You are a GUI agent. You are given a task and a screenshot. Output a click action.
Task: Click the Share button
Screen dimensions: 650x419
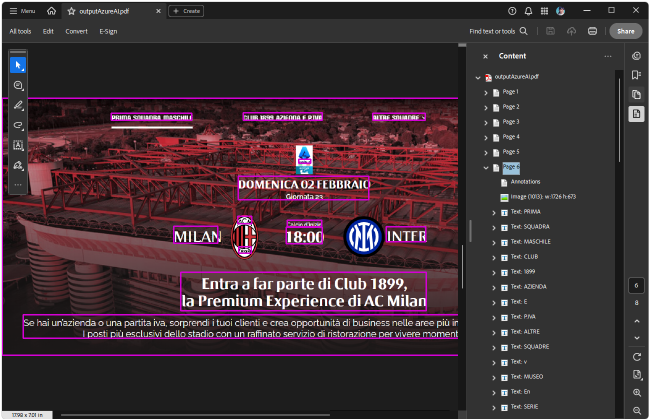(626, 31)
